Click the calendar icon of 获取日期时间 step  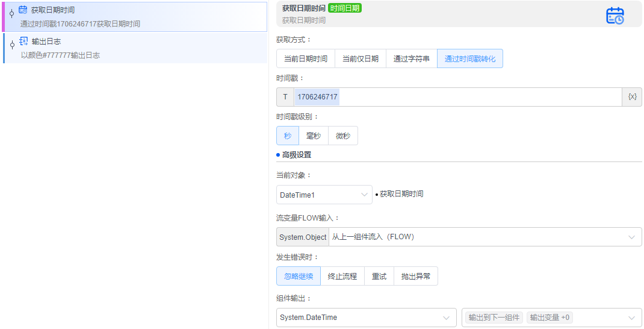point(23,10)
